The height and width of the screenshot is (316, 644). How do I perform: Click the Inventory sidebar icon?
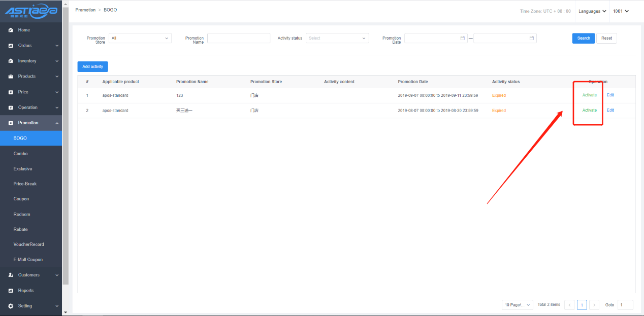11,61
